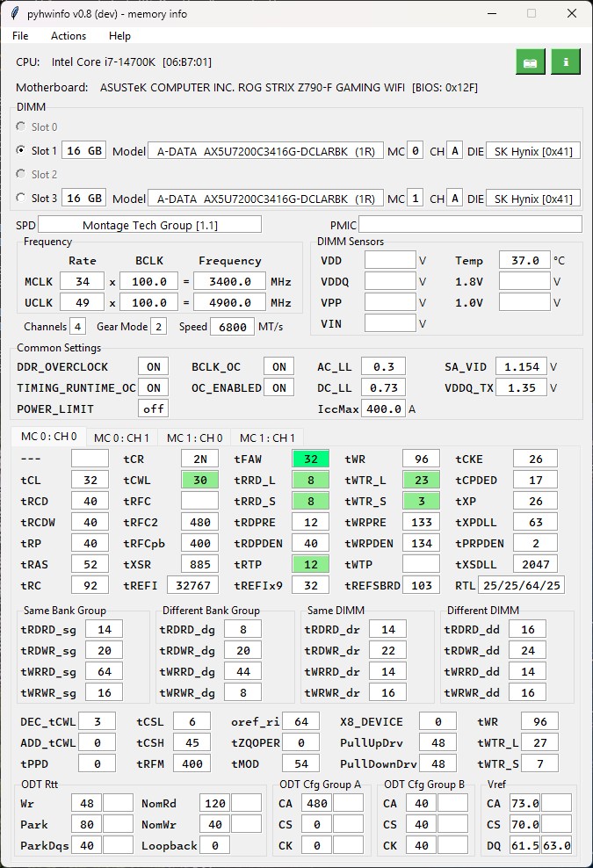Image resolution: width=593 pixels, height=868 pixels.
Task: Open the Actions menu
Action: click(x=69, y=35)
